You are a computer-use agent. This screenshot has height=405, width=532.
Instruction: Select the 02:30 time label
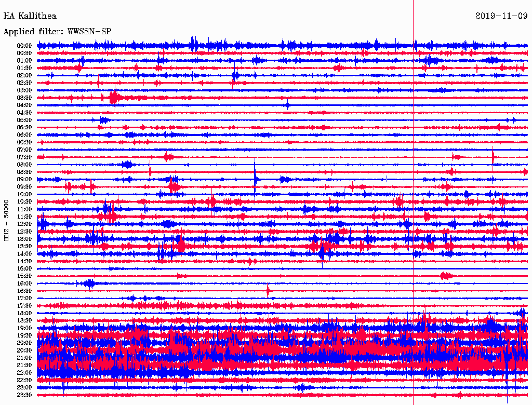point(24,83)
